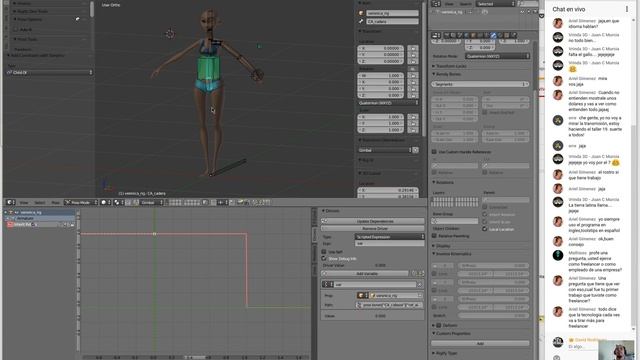Viewport: 640px width, 360px height.
Task: Open the Gimbal Transform Orientations dropdown in N panel
Action: click(385, 150)
